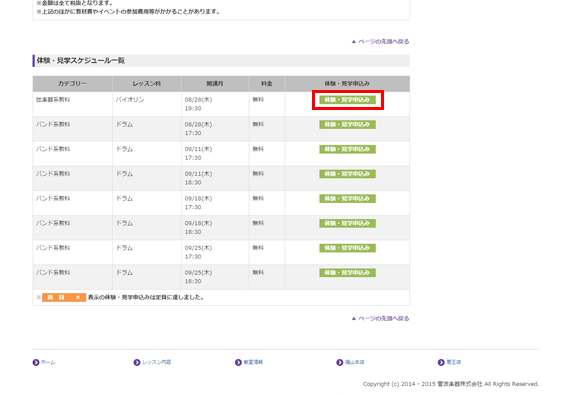This screenshot has width=575, height=395.
Task: Select the 09/25(木) 18:30 date cell
Action: click(215, 277)
